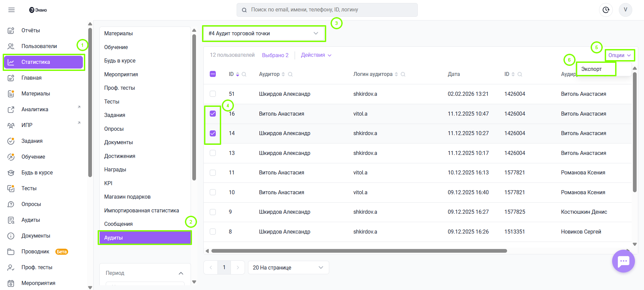
Task: Uncheck the checkbox for row ID 16
Action: tap(213, 114)
